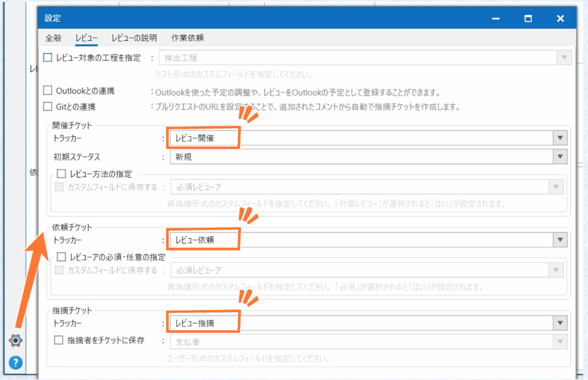Open the 指摘チケット tracker dropdown arrow
Viewport: 588px width, 380px height.
point(560,323)
